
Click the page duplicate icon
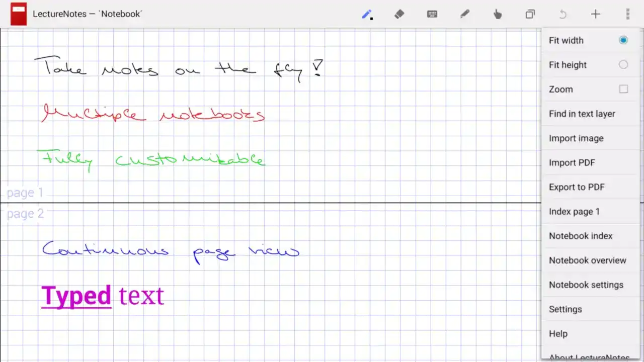530,14
